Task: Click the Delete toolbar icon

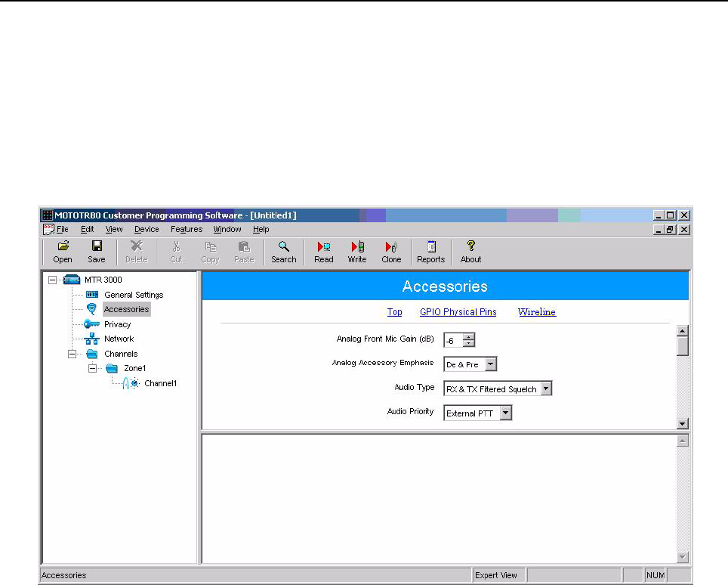Action: click(137, 246)
